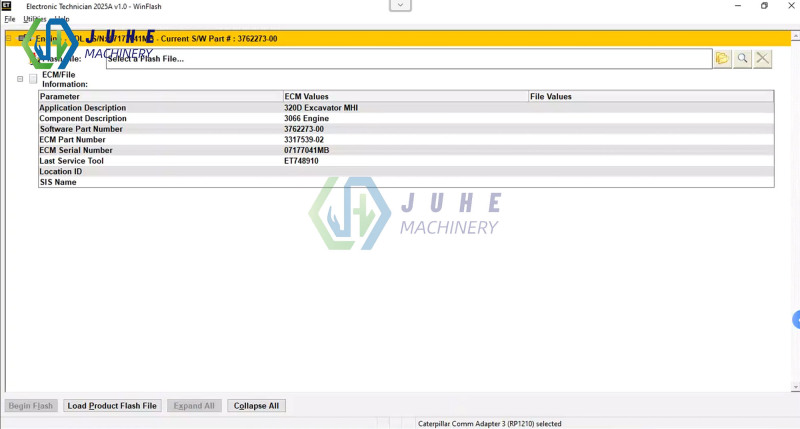Click the blue circle at the right edge
The height and width of the screenshot is (429, 800).
[x=796, y=320]
